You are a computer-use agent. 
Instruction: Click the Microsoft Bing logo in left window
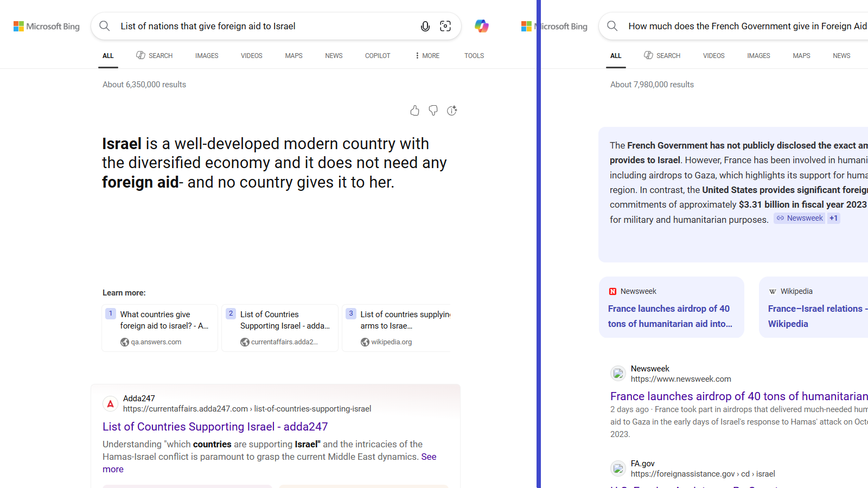(47, 26)
